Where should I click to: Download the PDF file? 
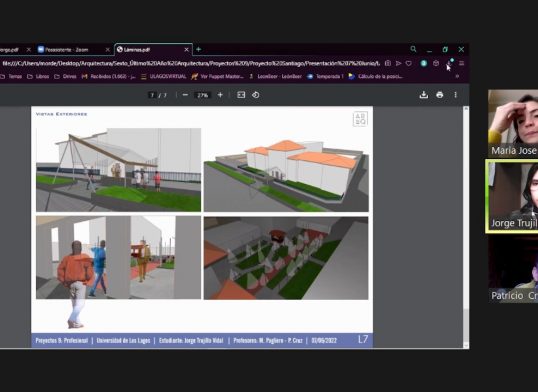coord(424,95)
